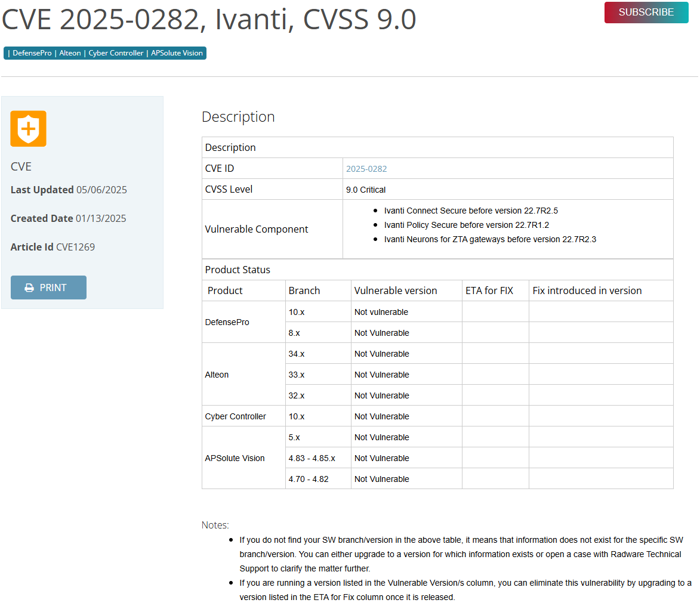Click the 'Vulnerable version' column header
Viewport: 700px width, 609px height.
coord(396,290)
